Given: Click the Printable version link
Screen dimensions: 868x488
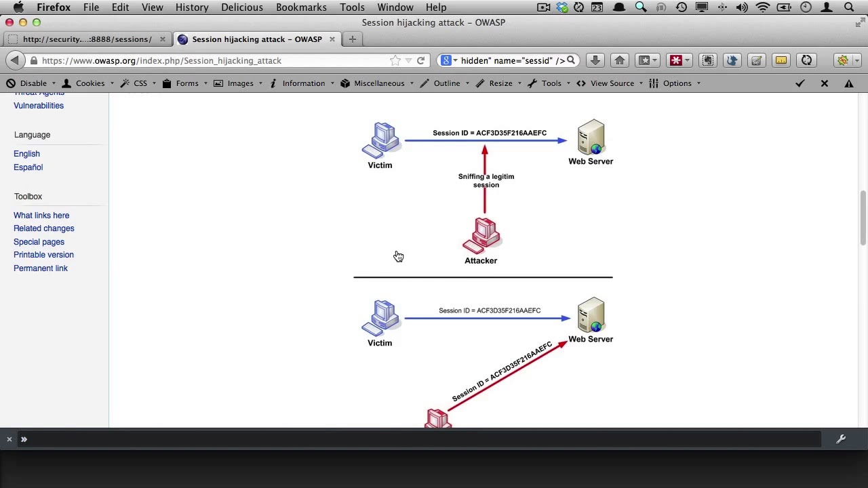Looking at the screenshot, I should (x=43, y=255).
